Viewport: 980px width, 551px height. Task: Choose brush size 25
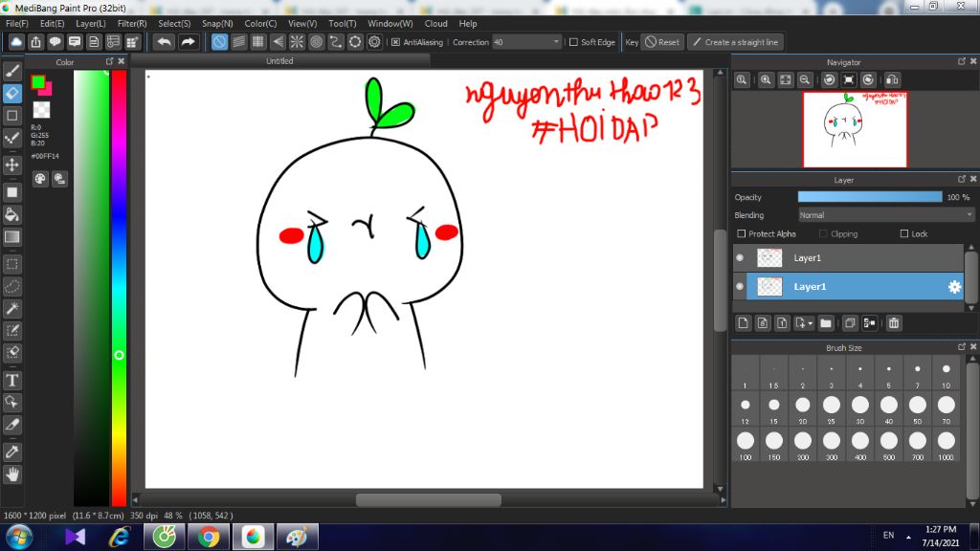(x=832, y=409)
